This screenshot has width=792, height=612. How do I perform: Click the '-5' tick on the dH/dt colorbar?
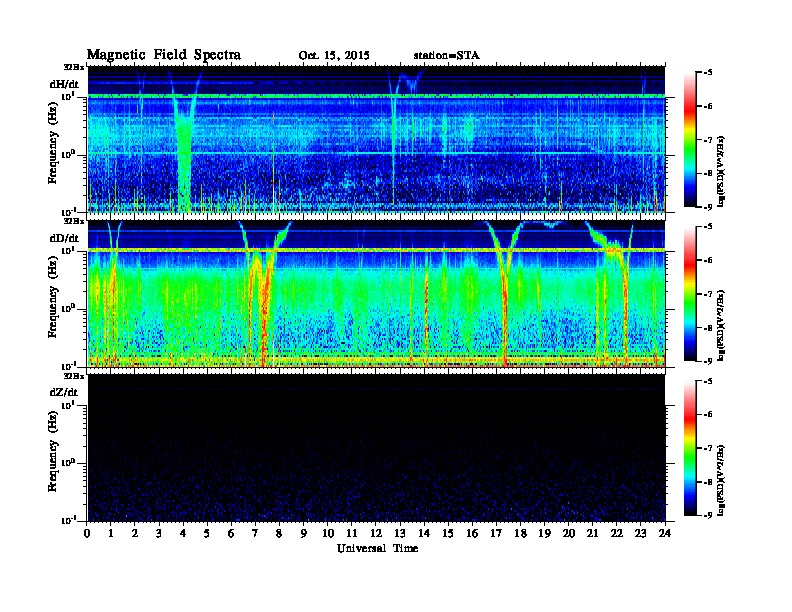tap(708, 73)
